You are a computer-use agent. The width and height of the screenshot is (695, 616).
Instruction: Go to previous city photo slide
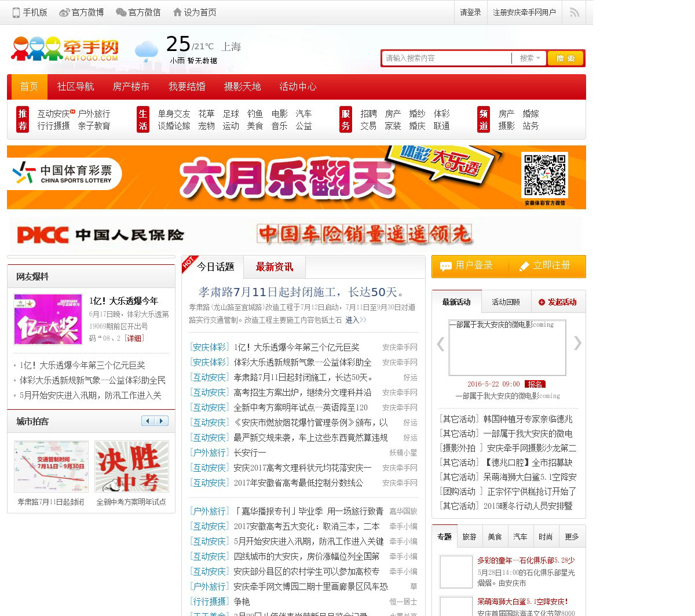pyautogui.click(x=148, y=421)
